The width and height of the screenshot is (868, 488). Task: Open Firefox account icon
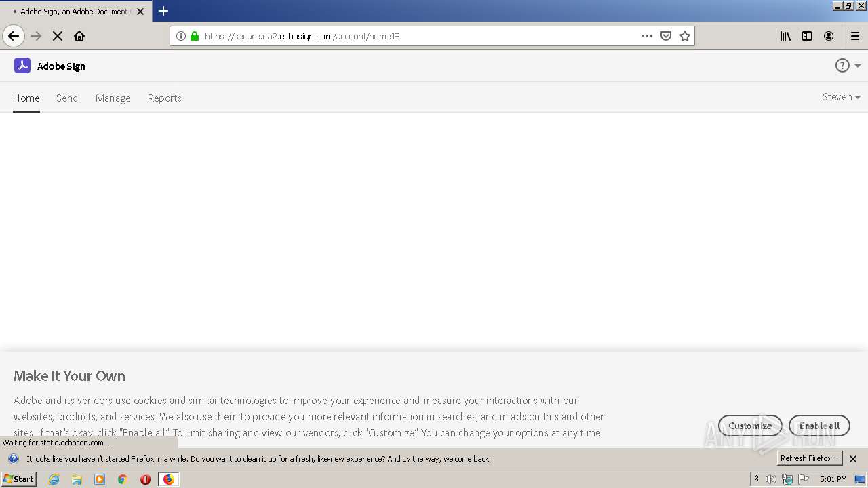point(829,36)
